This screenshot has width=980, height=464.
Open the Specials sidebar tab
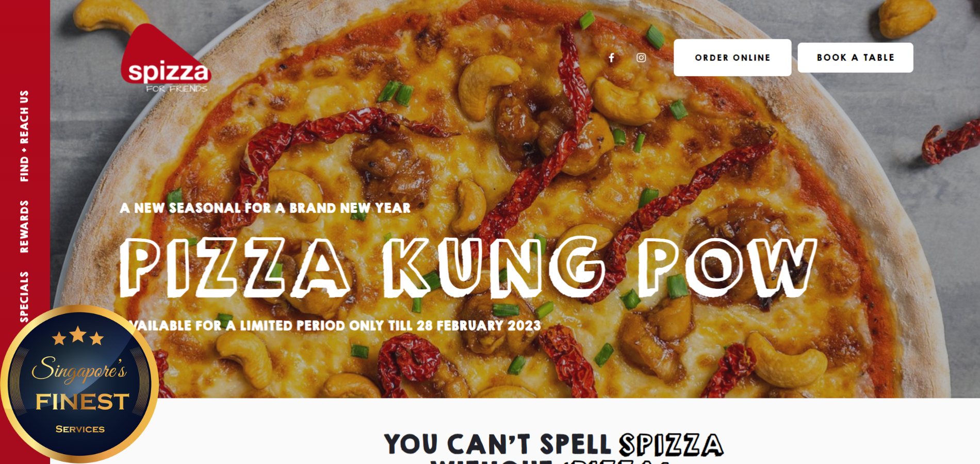tap(24, 296)
